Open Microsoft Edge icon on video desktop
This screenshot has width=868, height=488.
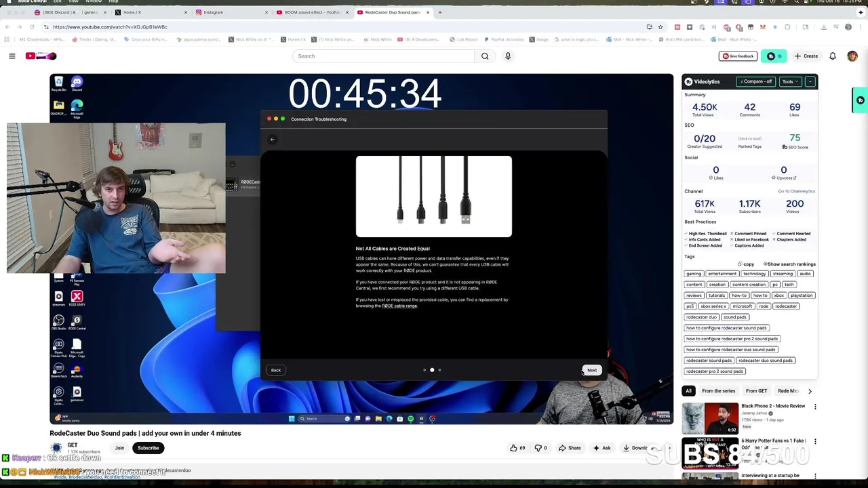click(77, 108)
